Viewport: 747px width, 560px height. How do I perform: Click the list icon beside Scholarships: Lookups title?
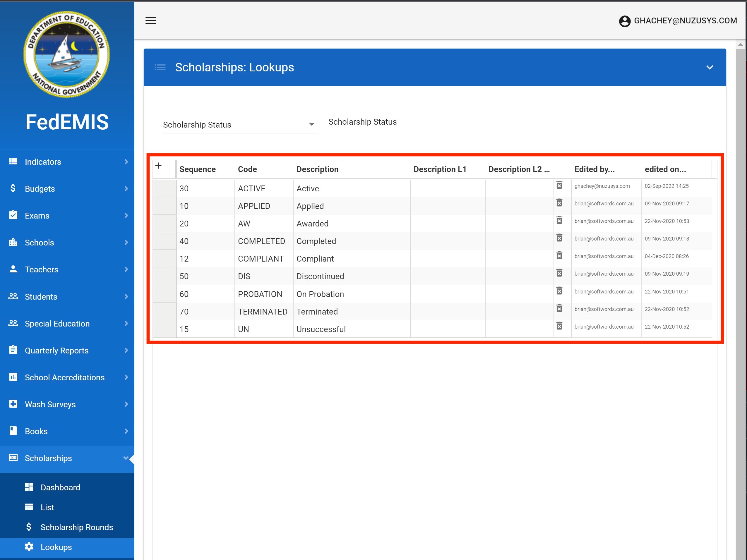pyautogui.click(x=160, y=68)
